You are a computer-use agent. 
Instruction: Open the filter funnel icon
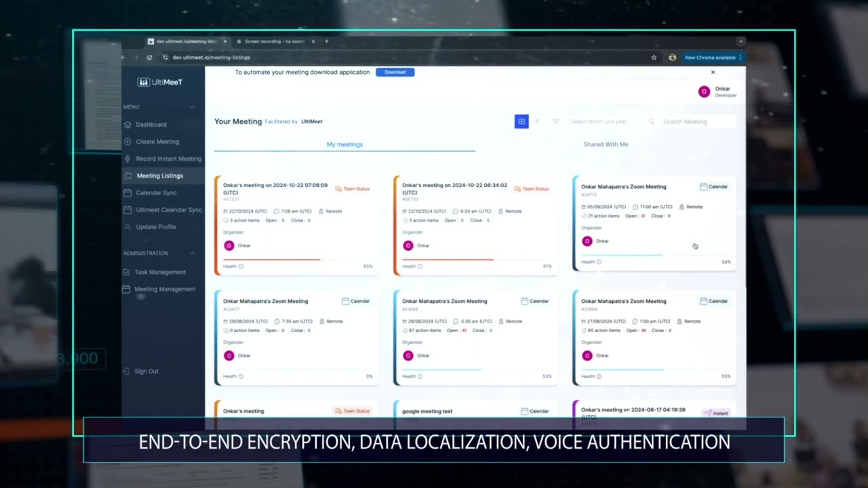coord(555,121)
